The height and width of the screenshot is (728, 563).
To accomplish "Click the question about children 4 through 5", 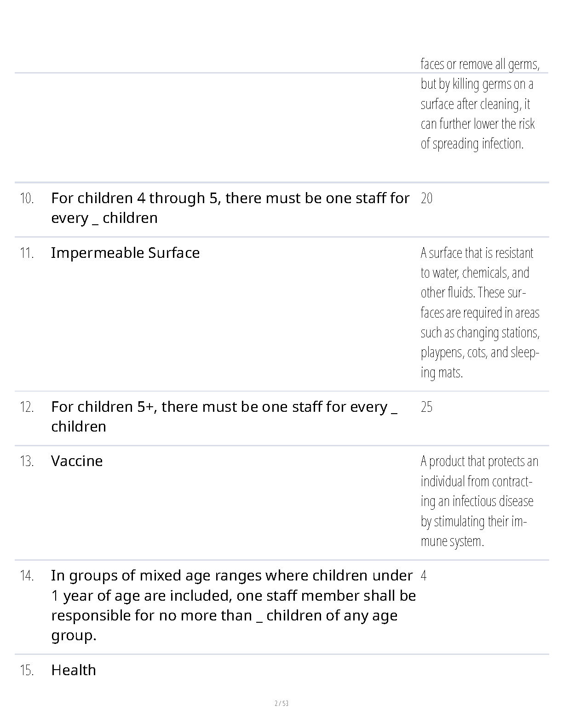I will [x=230, y=208].
